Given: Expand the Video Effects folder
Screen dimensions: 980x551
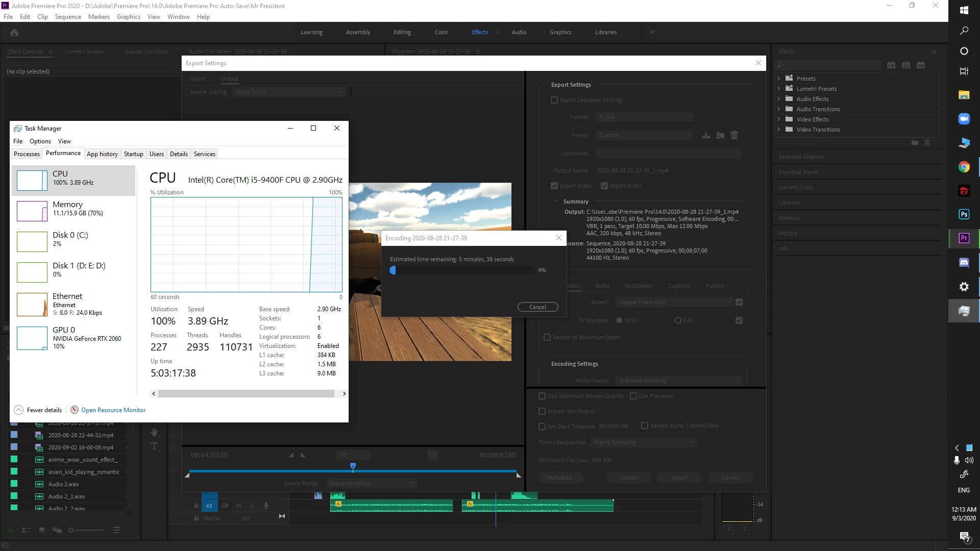Looking at the screenshot, I should click(779, 119).
